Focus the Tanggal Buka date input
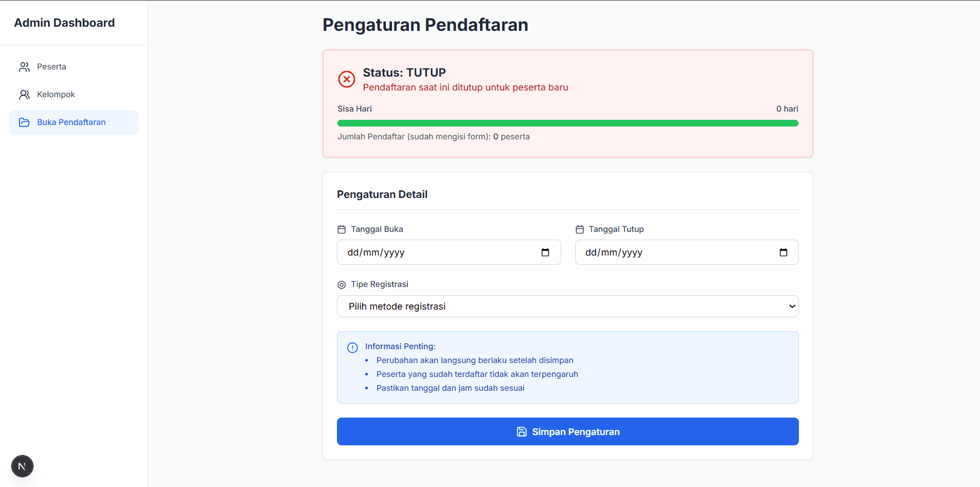 tap(449, 252)
